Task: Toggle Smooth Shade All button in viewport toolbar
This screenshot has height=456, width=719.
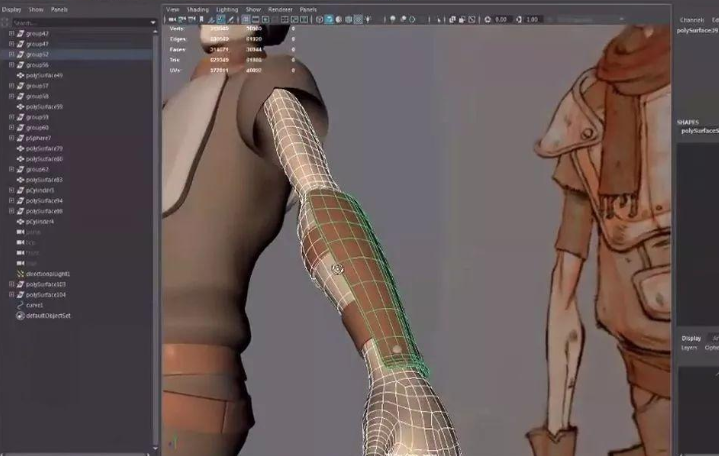Action: [329, 19]
